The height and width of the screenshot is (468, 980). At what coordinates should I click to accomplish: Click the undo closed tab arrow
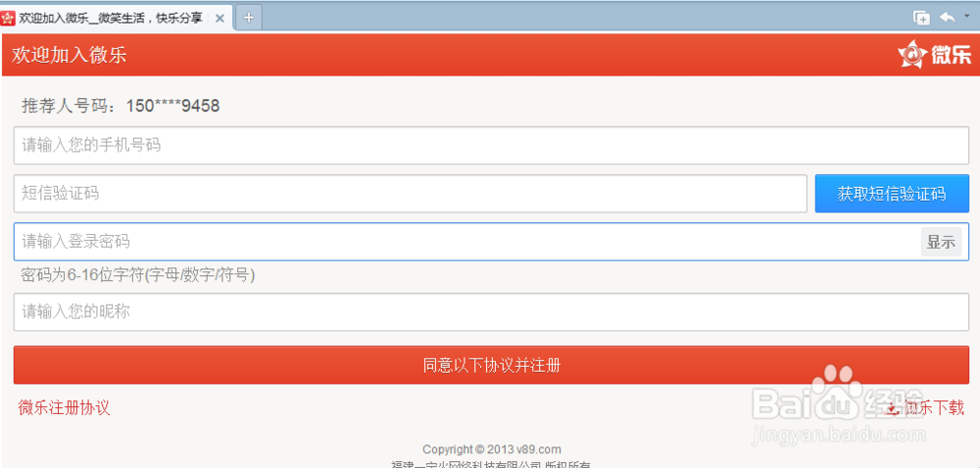point(948,18)
